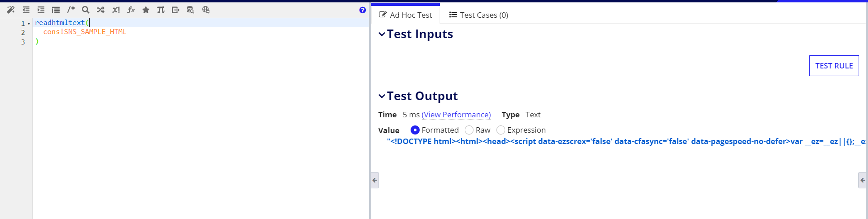Open the search magnifier in editor toolbar

click(86, 10)
